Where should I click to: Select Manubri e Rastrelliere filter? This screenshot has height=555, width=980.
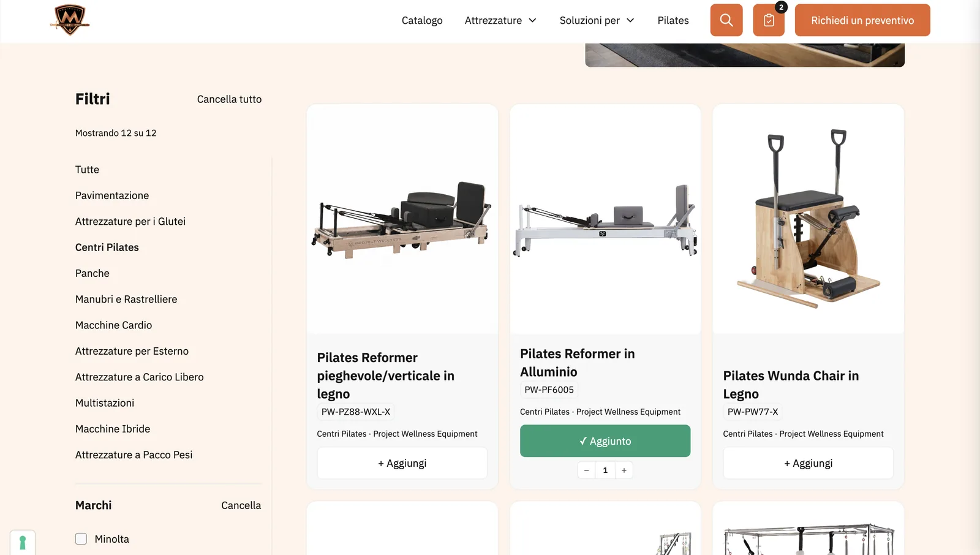126,299
